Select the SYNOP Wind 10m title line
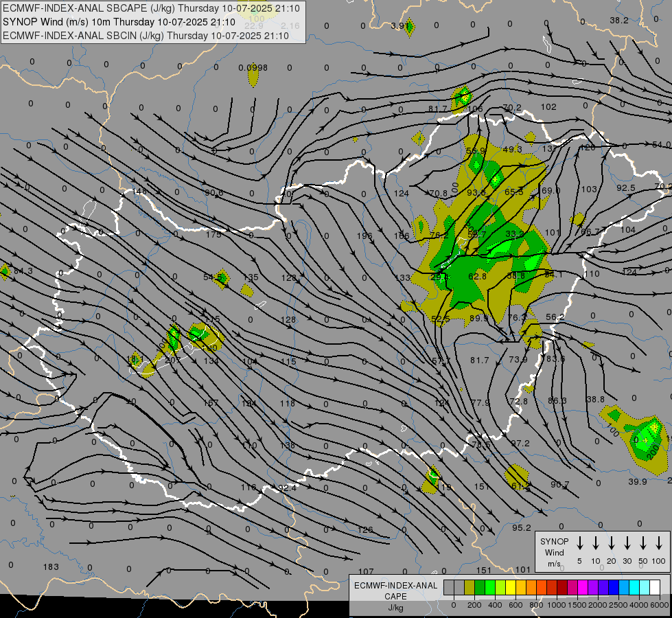The image size is (672, 618). (119, 22)
